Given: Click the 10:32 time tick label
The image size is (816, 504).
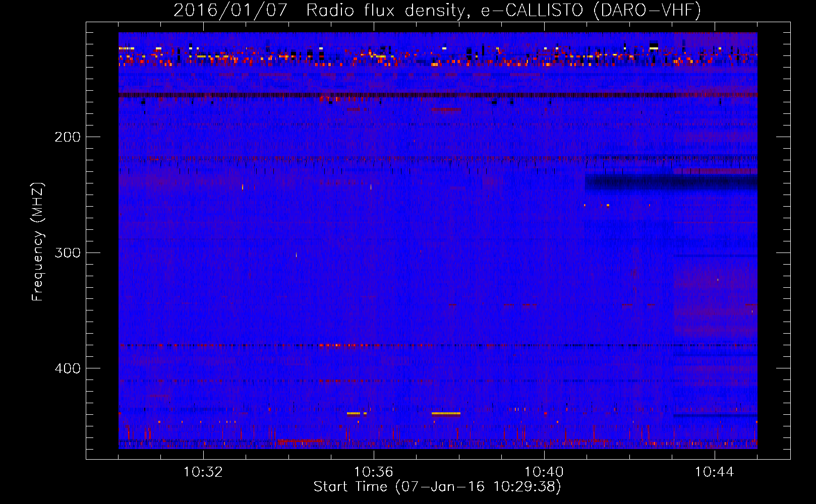Looking at the screenshot, I should tap(203, 472).
